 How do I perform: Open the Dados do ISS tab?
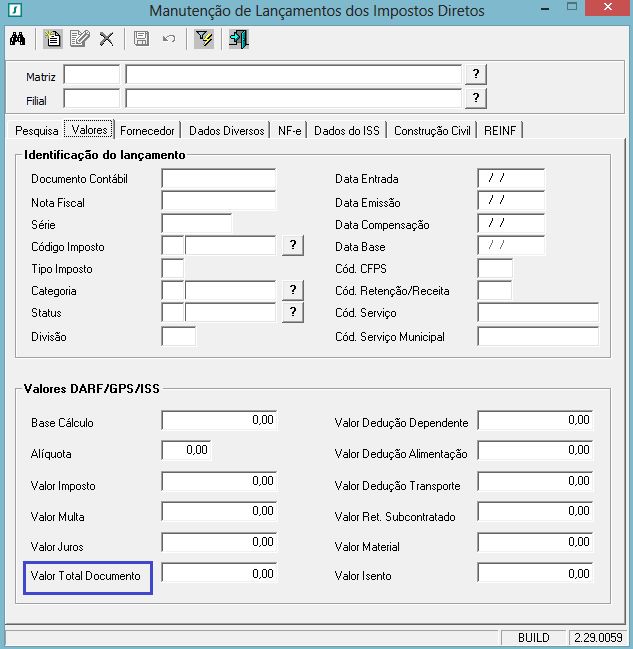(x=347, y=130)
